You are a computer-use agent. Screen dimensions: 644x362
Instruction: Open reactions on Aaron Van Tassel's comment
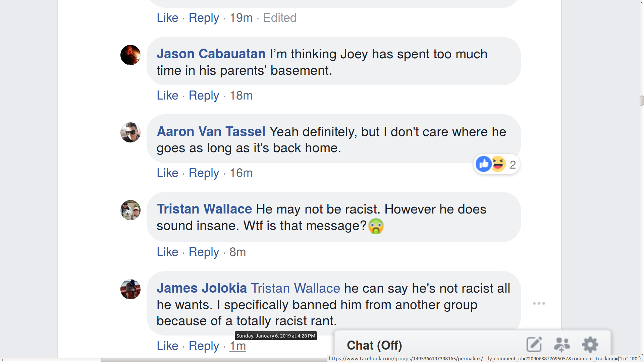496,165
